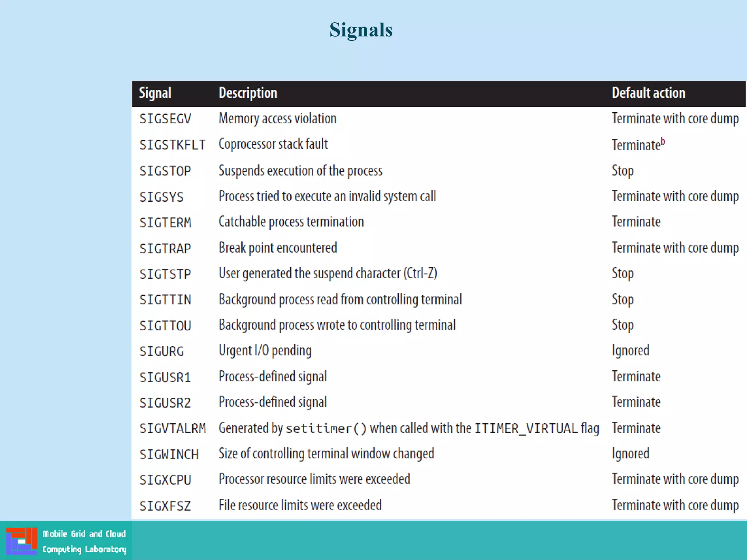747x560 pixels.
Task: Click SIGSEGV's 'Terminate with core dump' action
Action: coord(675,119)
